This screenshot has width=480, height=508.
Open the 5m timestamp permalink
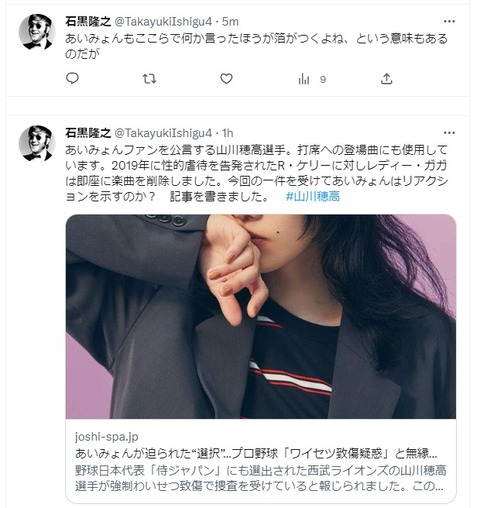click(x=230, y=22)
